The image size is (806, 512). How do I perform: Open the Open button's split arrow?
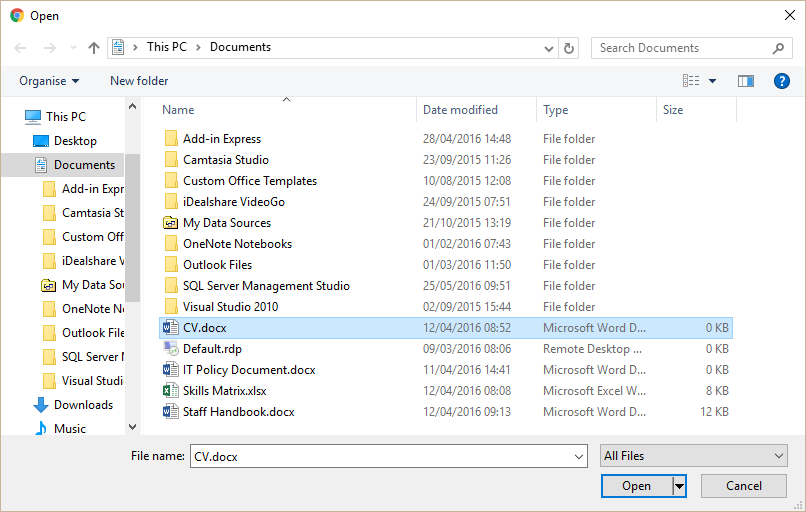click(680, 486)
